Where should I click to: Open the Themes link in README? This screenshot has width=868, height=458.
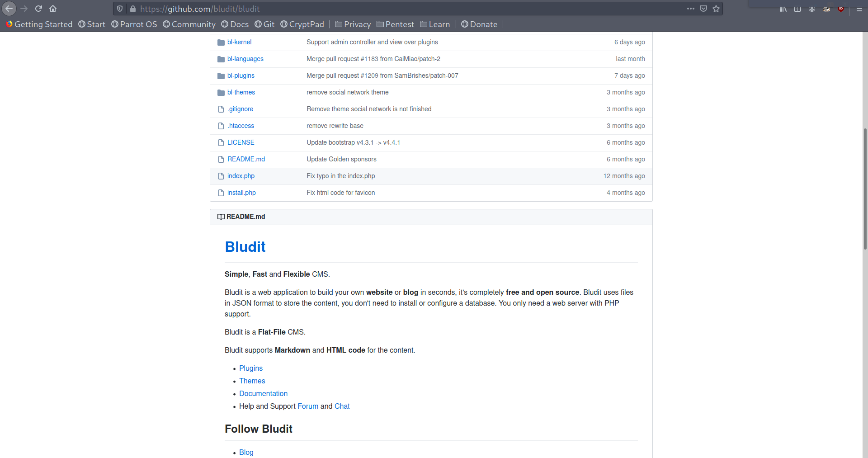252,381
